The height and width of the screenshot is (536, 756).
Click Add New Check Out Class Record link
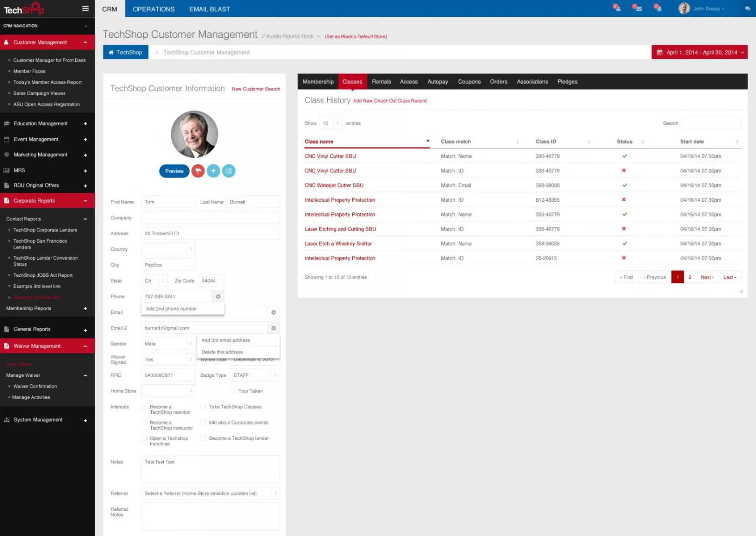(390, 101)
